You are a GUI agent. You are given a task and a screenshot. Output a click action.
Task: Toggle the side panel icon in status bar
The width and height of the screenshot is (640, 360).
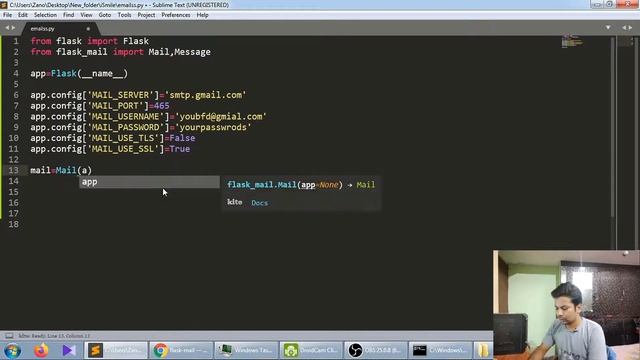pyautogui.click(x=9, y=336)
